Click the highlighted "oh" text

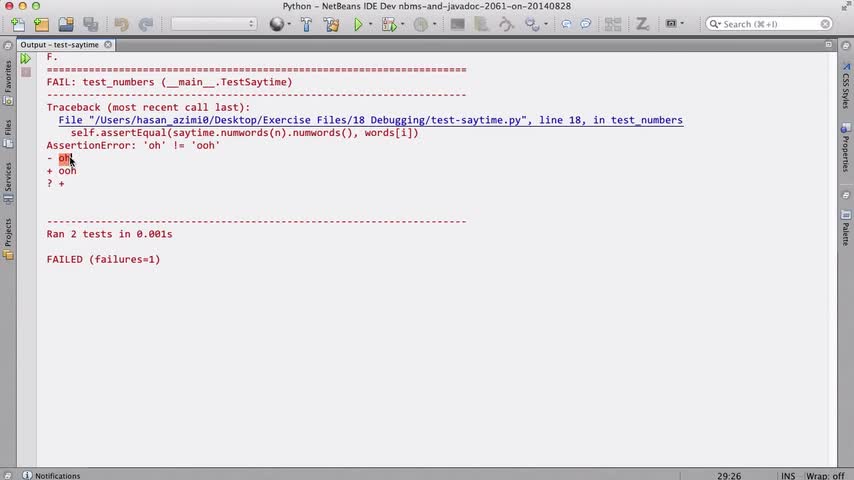[65, 159]
